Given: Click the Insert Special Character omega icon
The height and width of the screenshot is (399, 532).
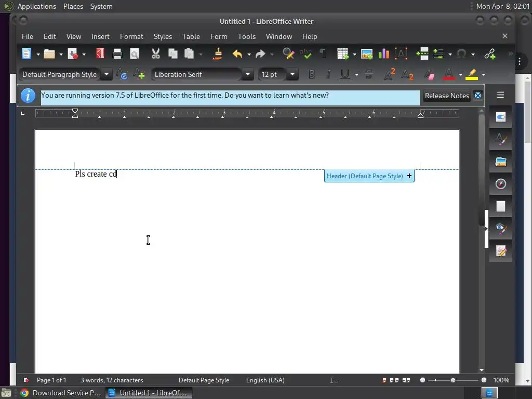Looking at the screenshot, I should pyautogui.click(x=461, y=54).
